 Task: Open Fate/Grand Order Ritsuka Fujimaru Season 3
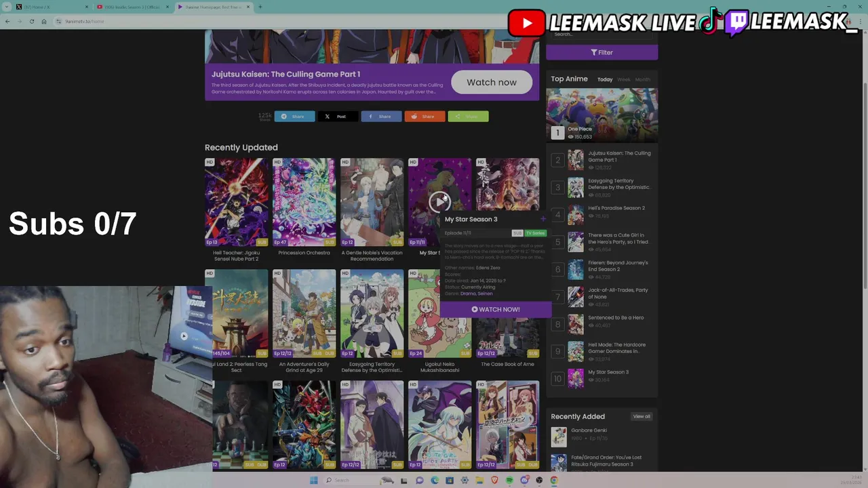606,461
